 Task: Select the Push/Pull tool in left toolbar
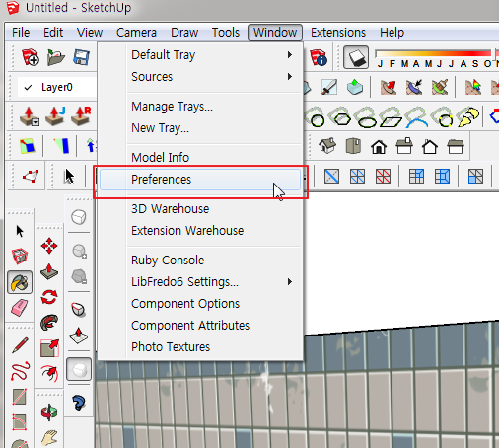[x=49, y=271]
